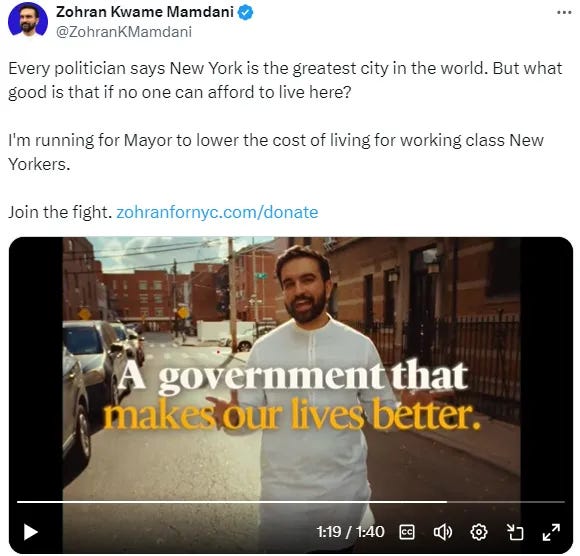Play the campaign video
The image size is (580, 556).
(x=31, y=532)
